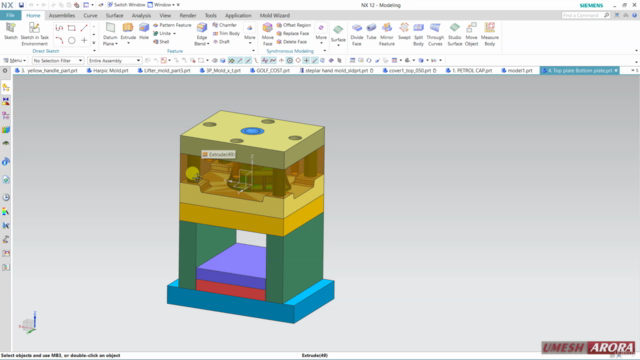
Task: Select Divide Face tool
Action: (357, 34)
